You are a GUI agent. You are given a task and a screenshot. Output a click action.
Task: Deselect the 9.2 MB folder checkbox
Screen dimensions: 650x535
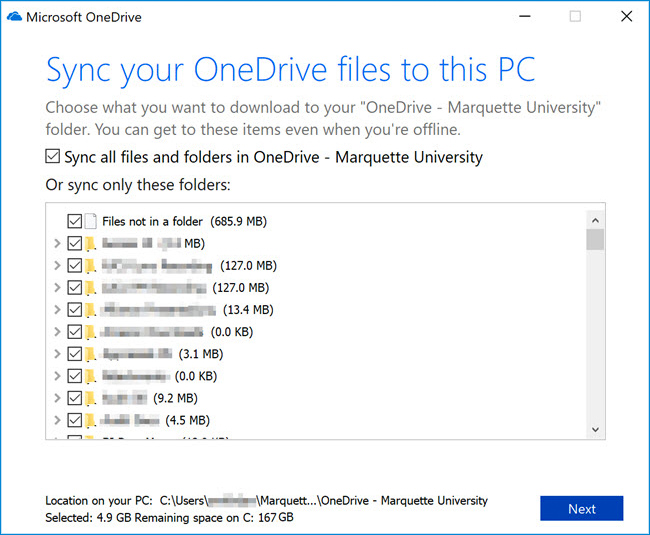[x=74, y=398]
